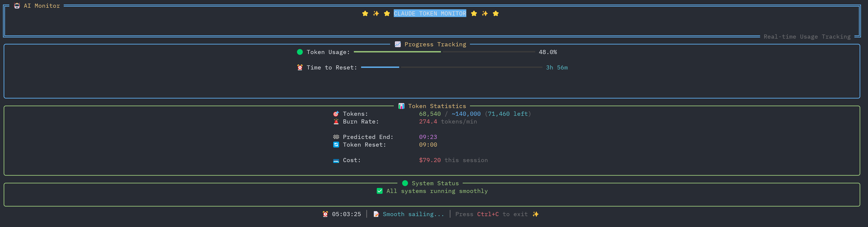
Task: Click the memo icon beside Smooth sailing
Action: [x=376, y=214]
